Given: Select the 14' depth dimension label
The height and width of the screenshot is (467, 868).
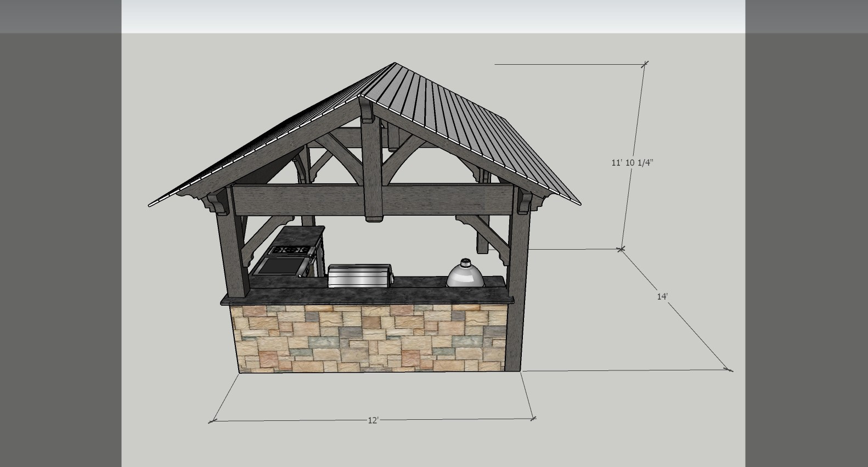Looking at the screenshot, I should pos(662,296).
